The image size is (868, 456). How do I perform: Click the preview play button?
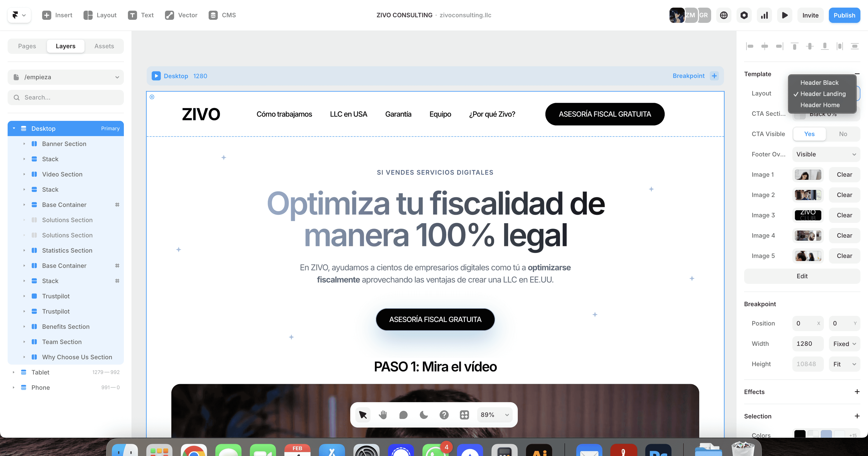(x=784, y=15)
